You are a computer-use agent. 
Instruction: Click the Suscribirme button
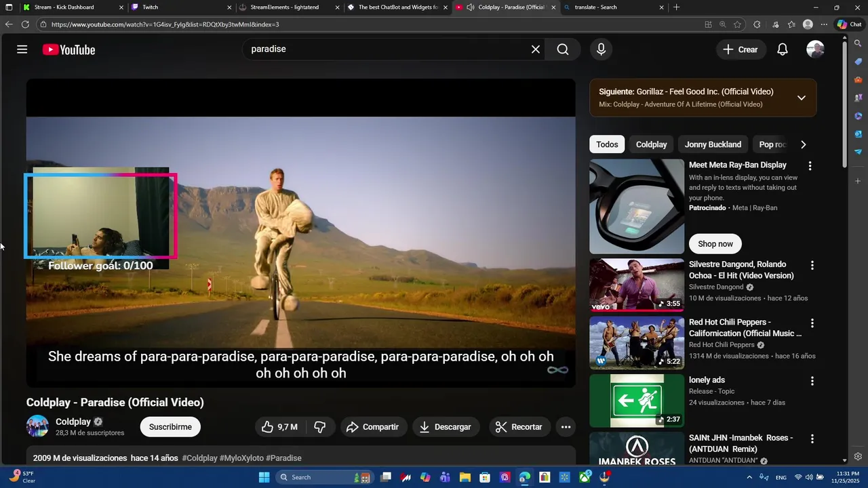(170, 427)
